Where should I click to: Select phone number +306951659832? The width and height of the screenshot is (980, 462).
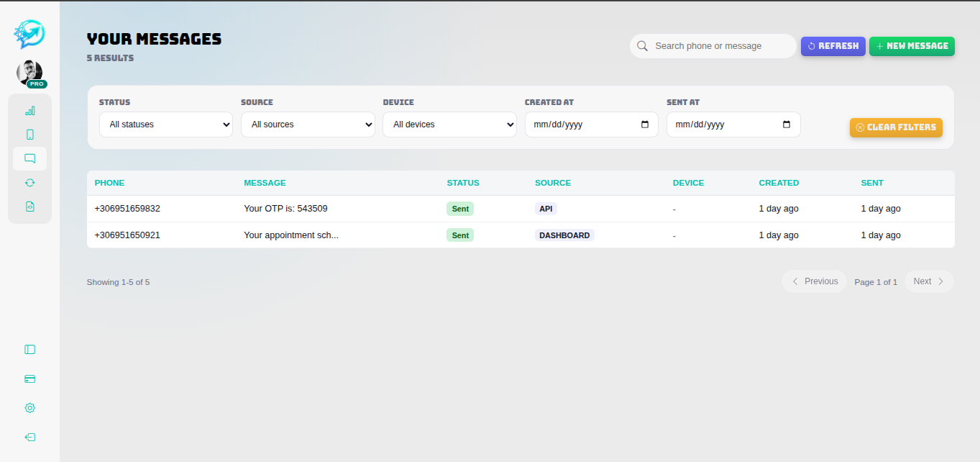tap(127, 209)
